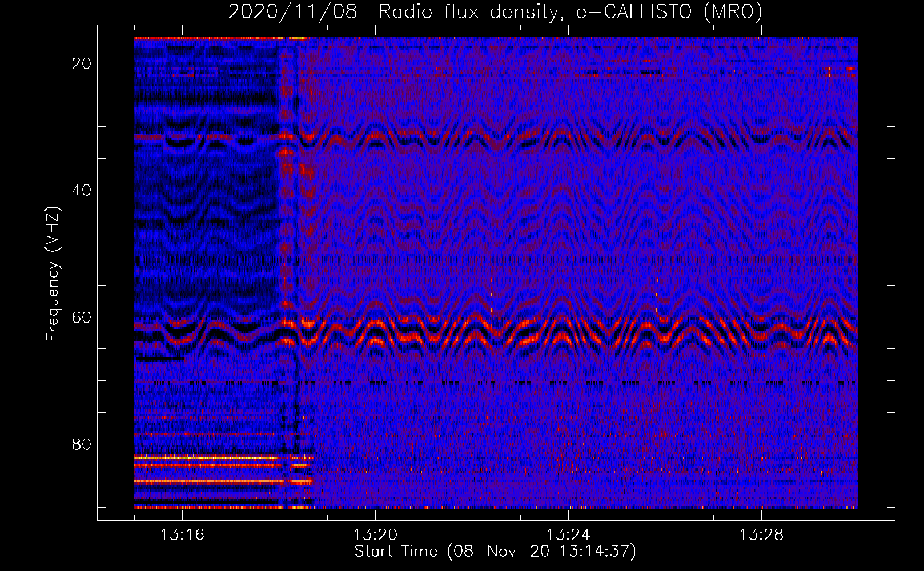Click the bright yellow horizontal line near 82 MHz

click(x=206, y=457)
